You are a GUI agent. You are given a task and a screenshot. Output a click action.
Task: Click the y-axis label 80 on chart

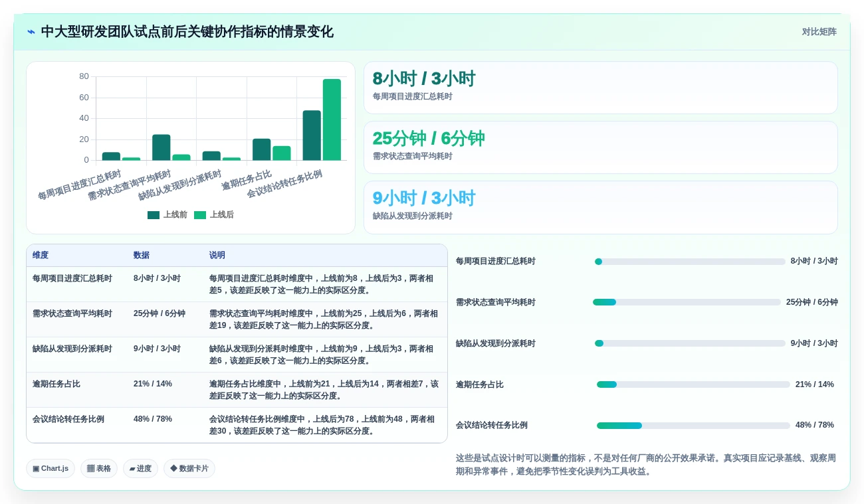[84, 76]
